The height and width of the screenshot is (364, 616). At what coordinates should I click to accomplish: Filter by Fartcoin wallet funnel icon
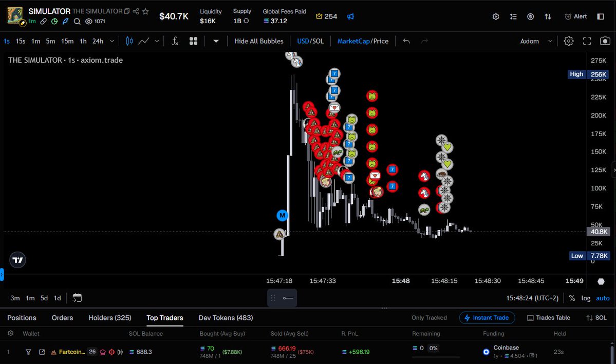tap(28, 352)
